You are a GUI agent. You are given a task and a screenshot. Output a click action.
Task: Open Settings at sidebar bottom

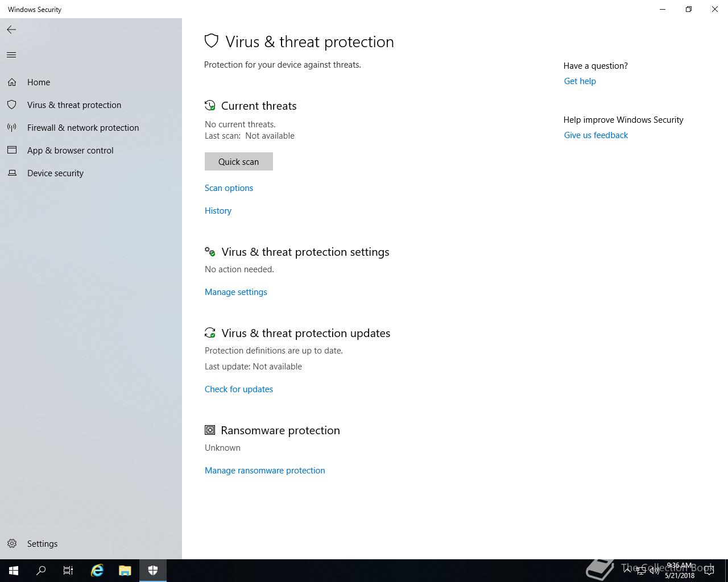[91, 544]
